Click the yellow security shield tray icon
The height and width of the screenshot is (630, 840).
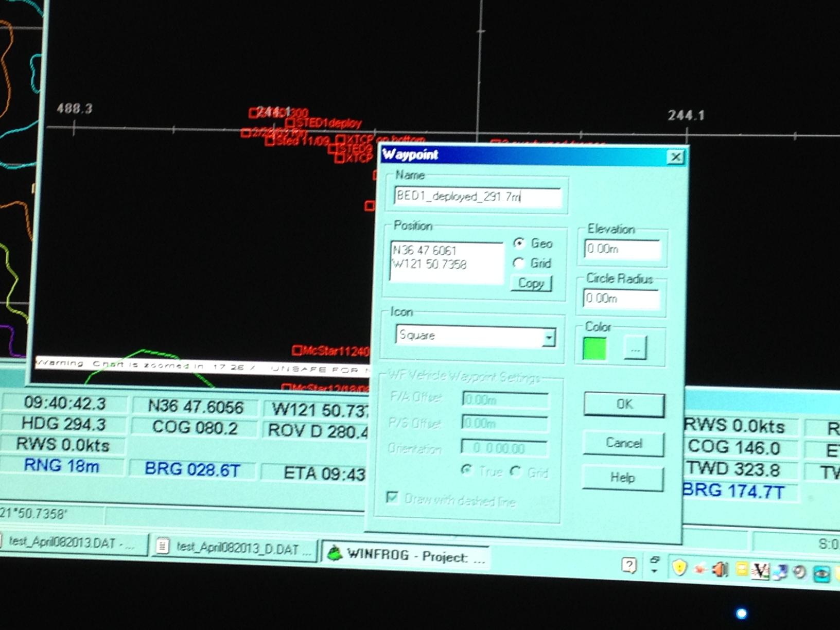tap(680, 568)
